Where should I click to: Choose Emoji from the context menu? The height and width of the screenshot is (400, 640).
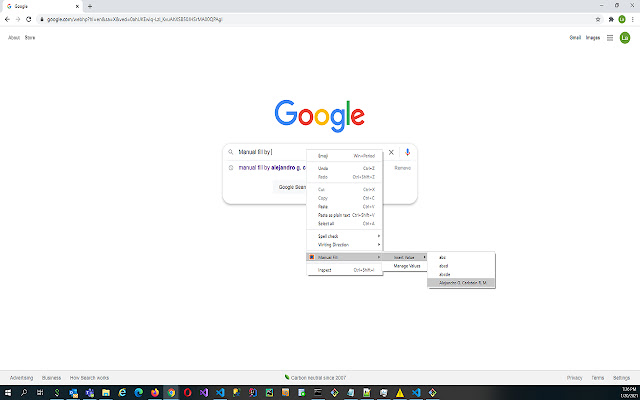pyautogui.click(x=344, y=156)
